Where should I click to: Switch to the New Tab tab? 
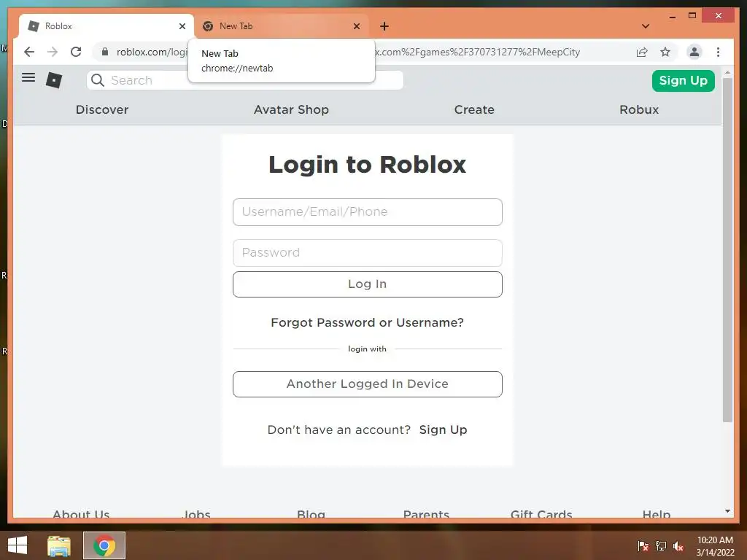281,26
